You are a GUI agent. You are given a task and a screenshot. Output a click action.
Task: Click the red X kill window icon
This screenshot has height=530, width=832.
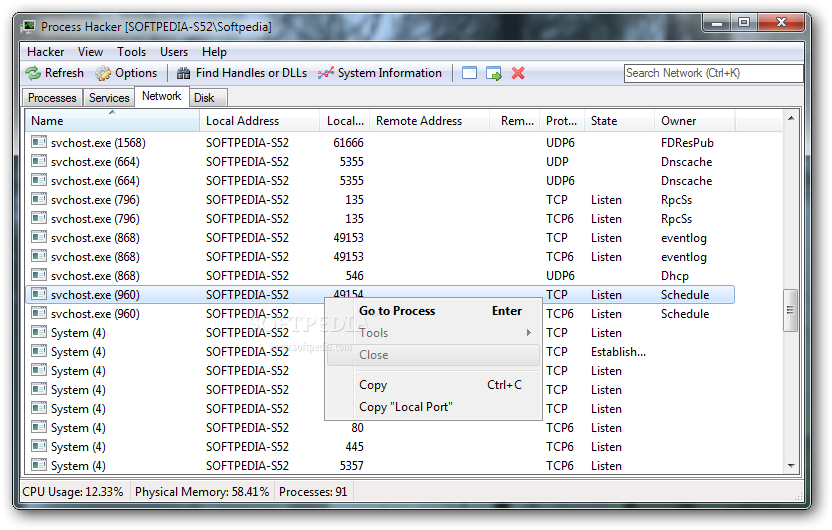[x=518, y=73]
